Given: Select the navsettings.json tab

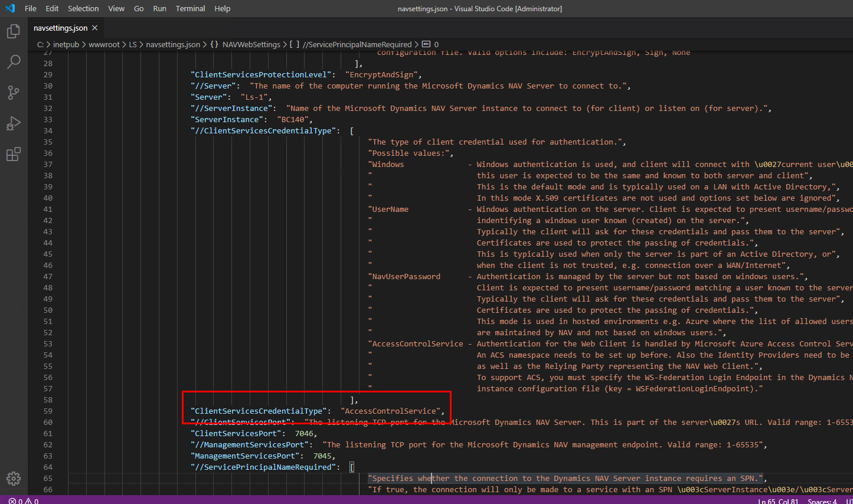Looking at the screenshot, I should click(66, 28).
